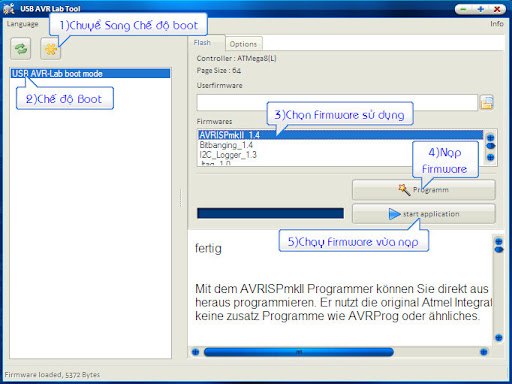Click the green refresh devices icon

(x=21, y=49)
